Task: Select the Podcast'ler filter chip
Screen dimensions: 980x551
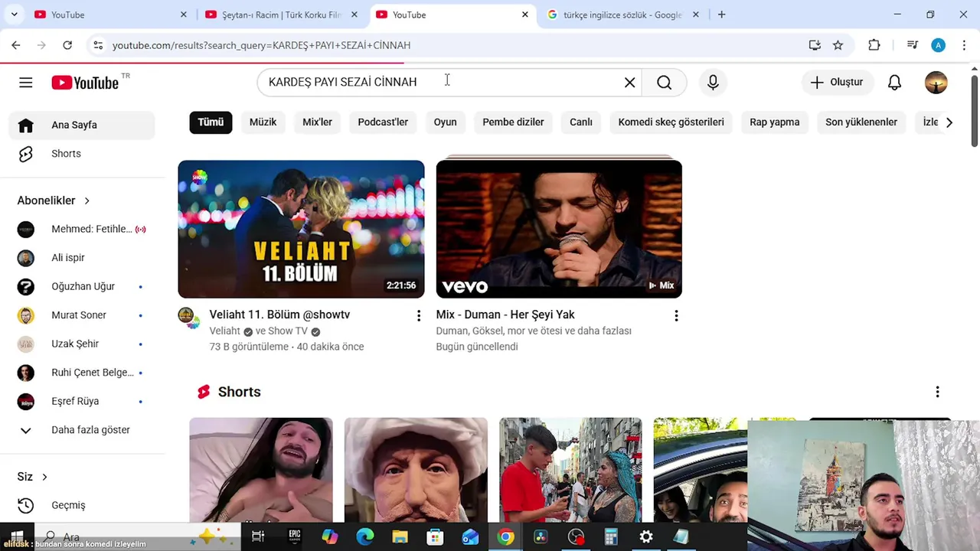Action: [383, 122]
